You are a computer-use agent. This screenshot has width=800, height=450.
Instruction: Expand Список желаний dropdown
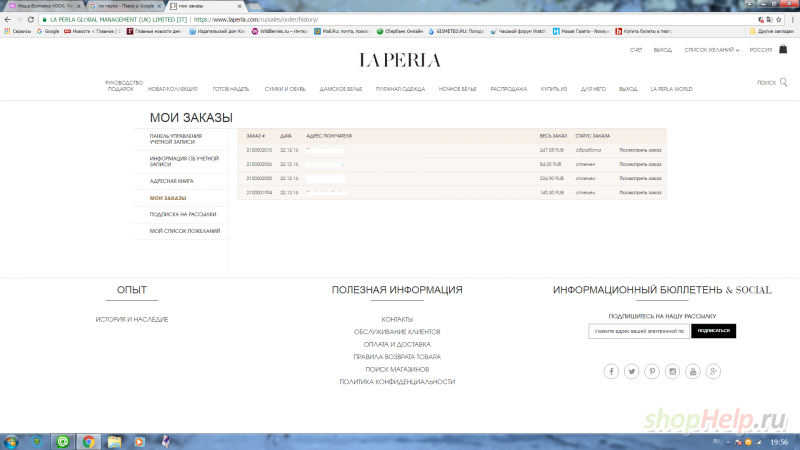tap(712, 50)
